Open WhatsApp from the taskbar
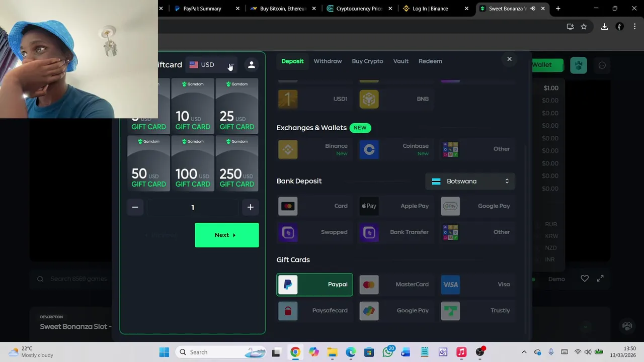The width and height of the screenshot is (644, 362). tap(387, 352)
